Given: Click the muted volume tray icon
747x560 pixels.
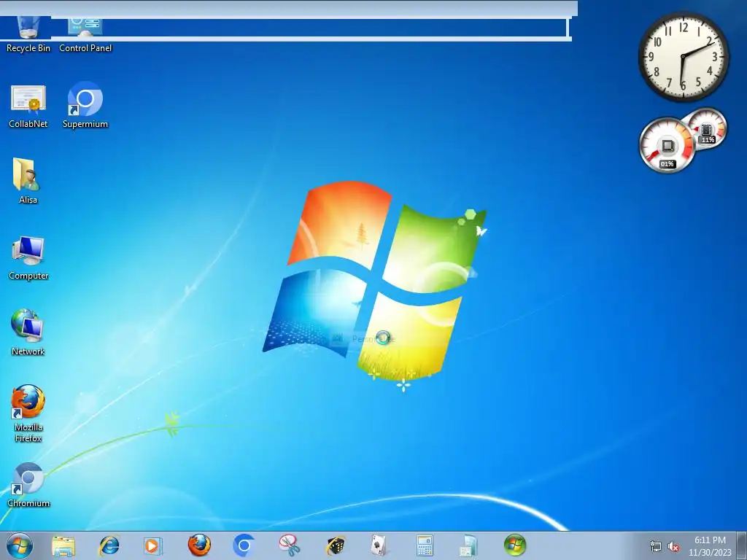Looking at the screenshot, I should point(673,546).
